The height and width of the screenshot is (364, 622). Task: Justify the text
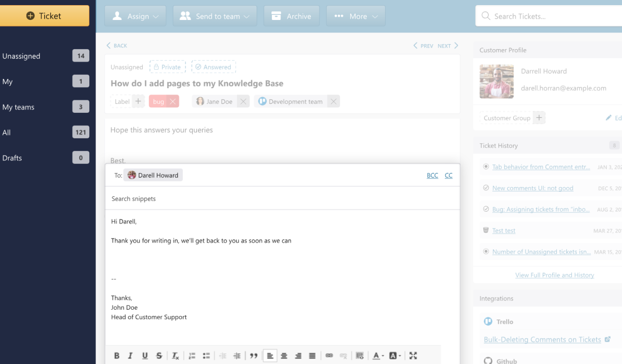point(312,356)
